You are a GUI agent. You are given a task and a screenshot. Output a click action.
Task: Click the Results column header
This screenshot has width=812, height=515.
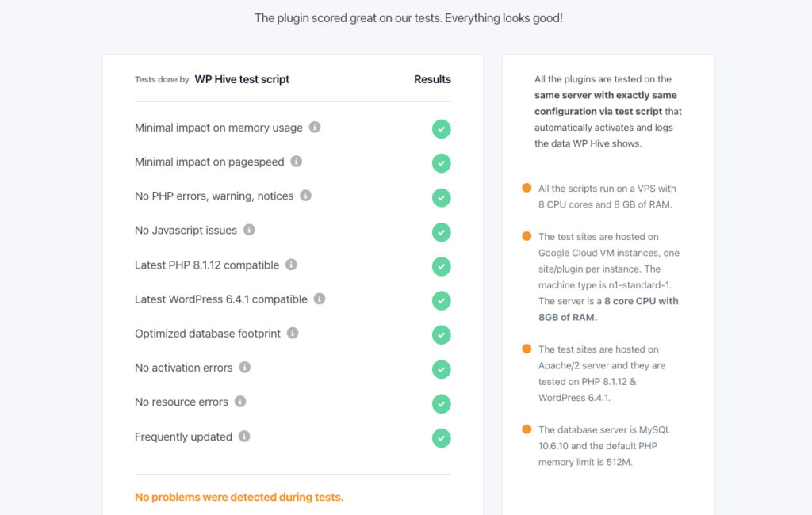(x=432, y=79)
